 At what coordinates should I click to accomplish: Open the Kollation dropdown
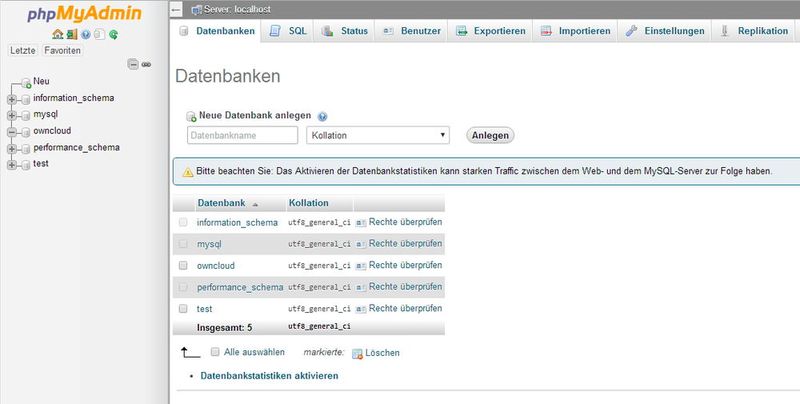[378, 135]
